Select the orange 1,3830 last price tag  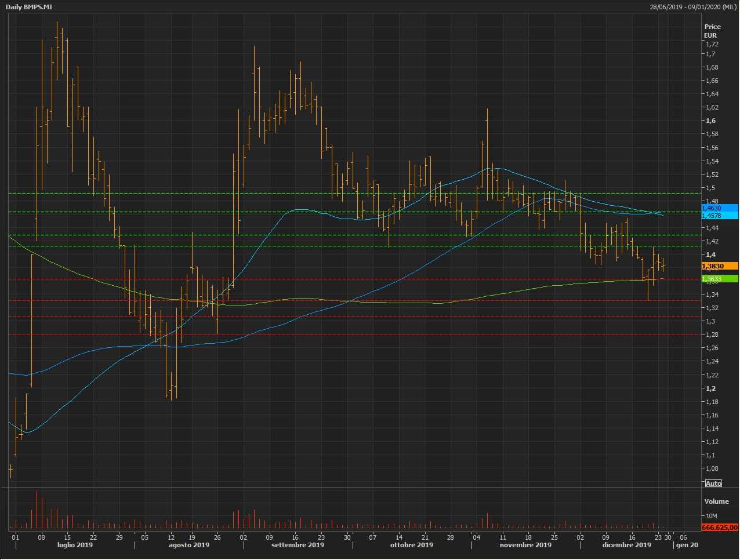pos(719,266)
